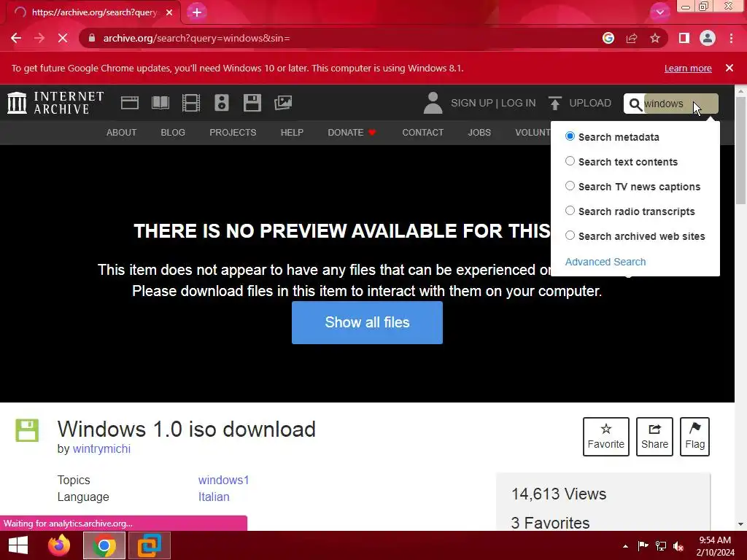Select Search text contents option
Image resolution: width=747 pixels, height=560 pixels.
tap(570, 161)
